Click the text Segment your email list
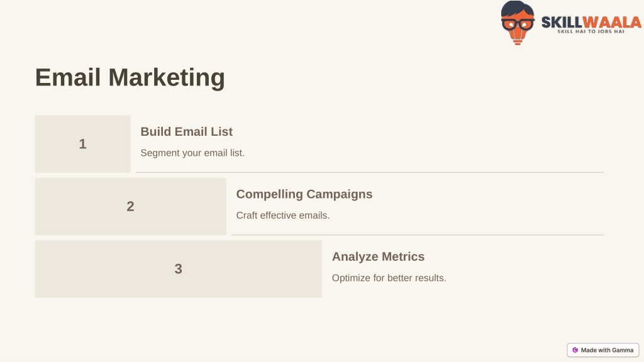 [192, 153]
